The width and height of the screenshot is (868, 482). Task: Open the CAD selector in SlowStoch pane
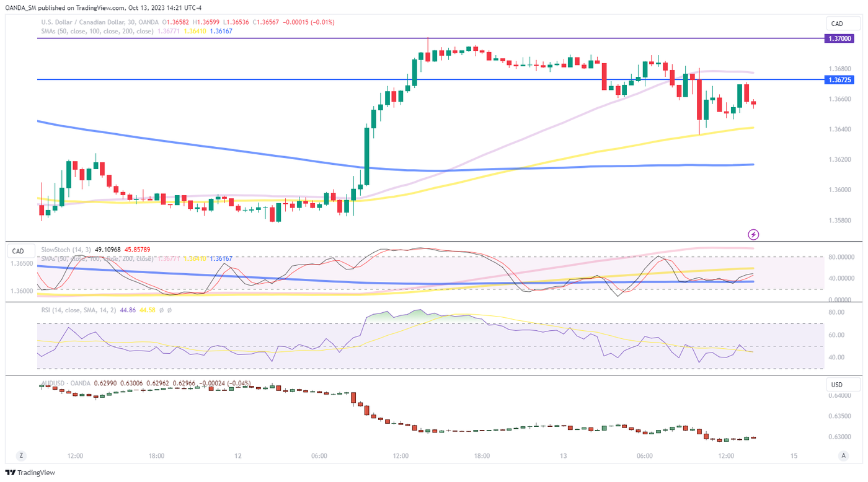click(18, 251)
